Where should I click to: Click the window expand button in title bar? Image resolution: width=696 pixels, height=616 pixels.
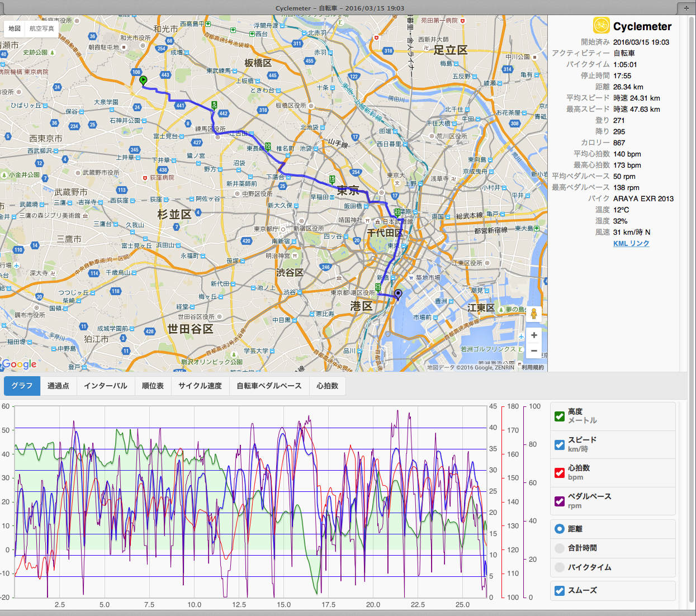click(686, 8)
